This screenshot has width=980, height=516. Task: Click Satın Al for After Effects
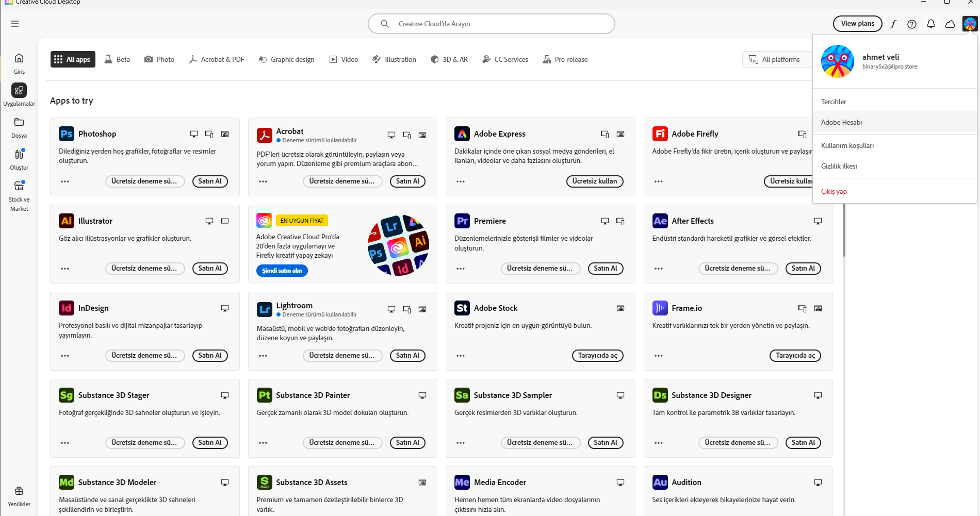click(803, 269)
